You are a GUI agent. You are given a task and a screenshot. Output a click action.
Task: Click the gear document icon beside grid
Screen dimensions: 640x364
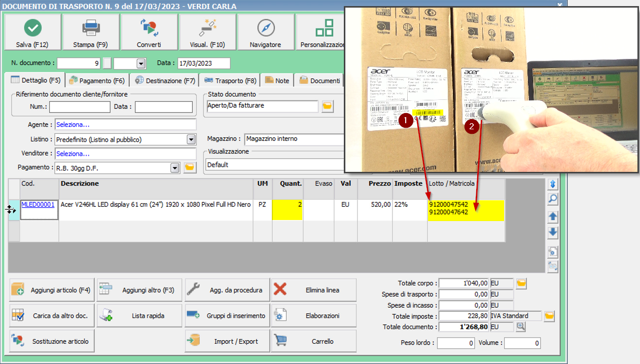pyautogui.click(x=553, y=251)
